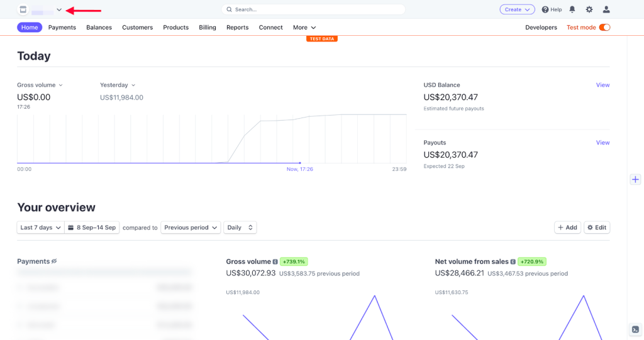Click the Gross volume info icon
The width and height of the screenshot is (644, 340).
[275, 261]
